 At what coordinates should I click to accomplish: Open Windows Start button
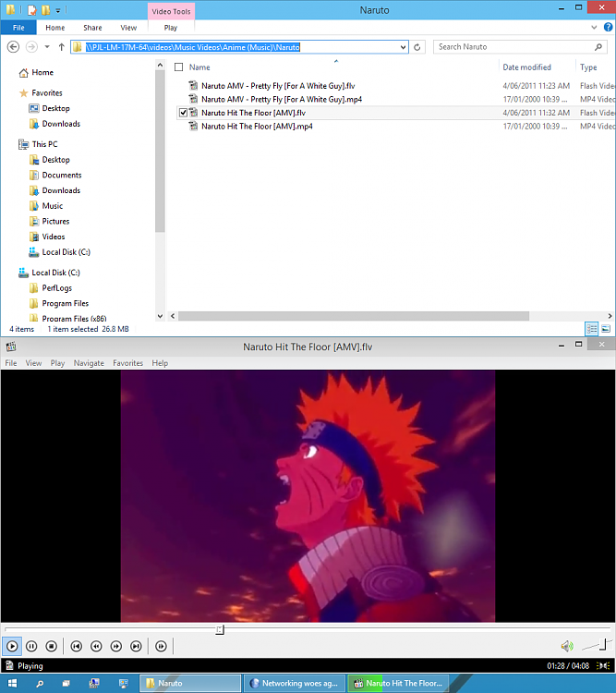click(12, 683)
